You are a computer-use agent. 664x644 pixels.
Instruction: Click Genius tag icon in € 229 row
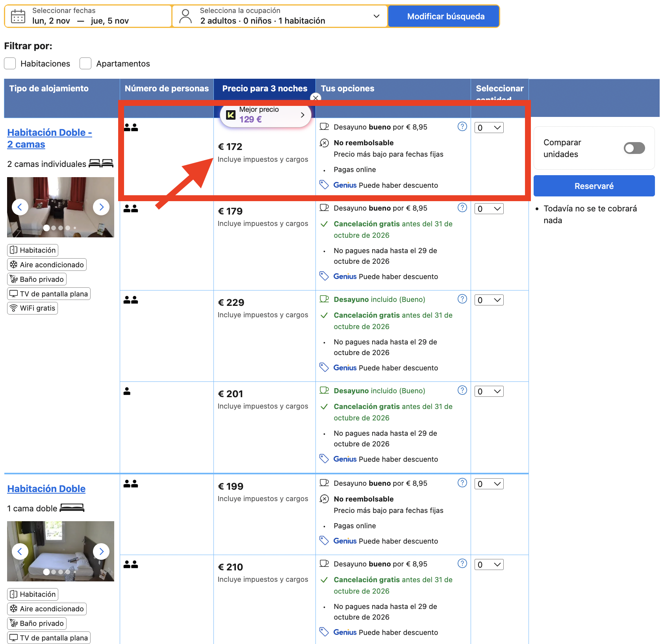(x=324, y=367)
